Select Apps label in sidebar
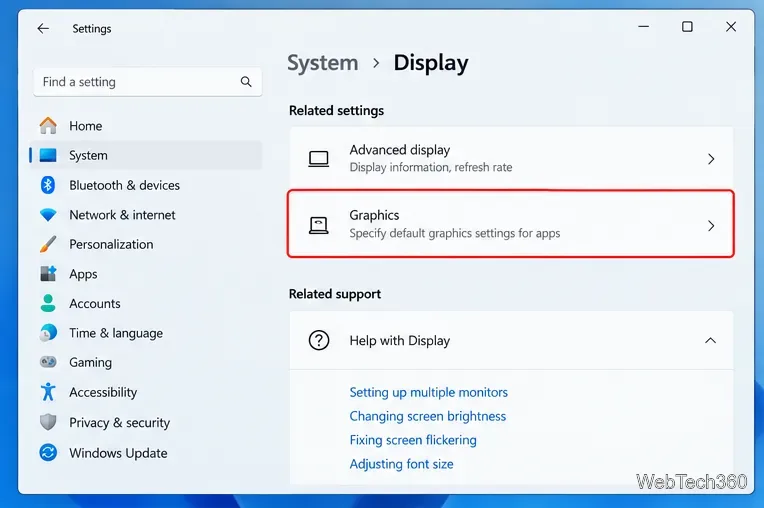Viewport: 764px width, 508px height. pyautogui.click(x=83, y=274)
